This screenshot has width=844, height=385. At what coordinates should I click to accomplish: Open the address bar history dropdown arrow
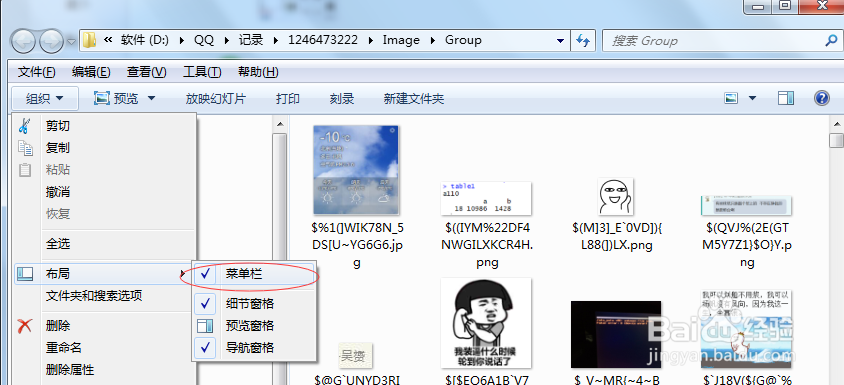(x=561, y=40)
